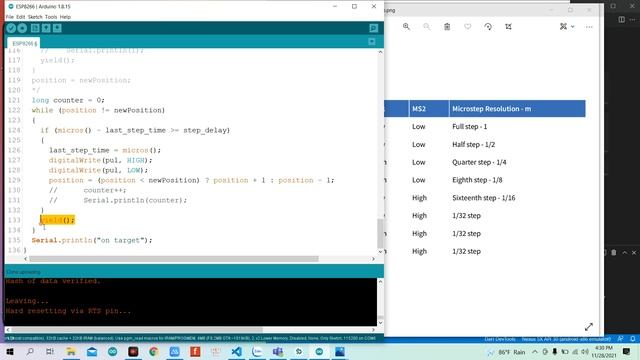Image resolution: width=640 pixels, height=360 pixels.
Task: Open the Tools menu
Action: 51,17
